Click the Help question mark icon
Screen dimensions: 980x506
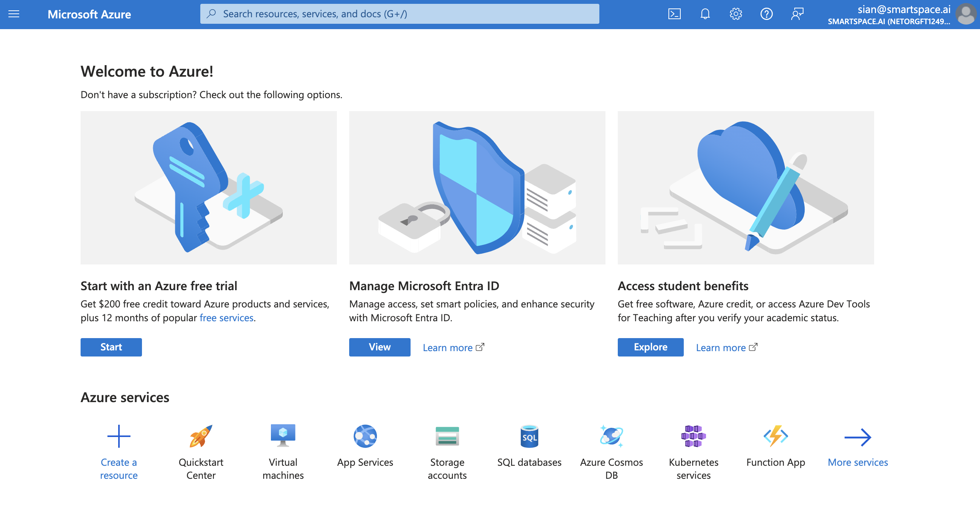(766, 14)
